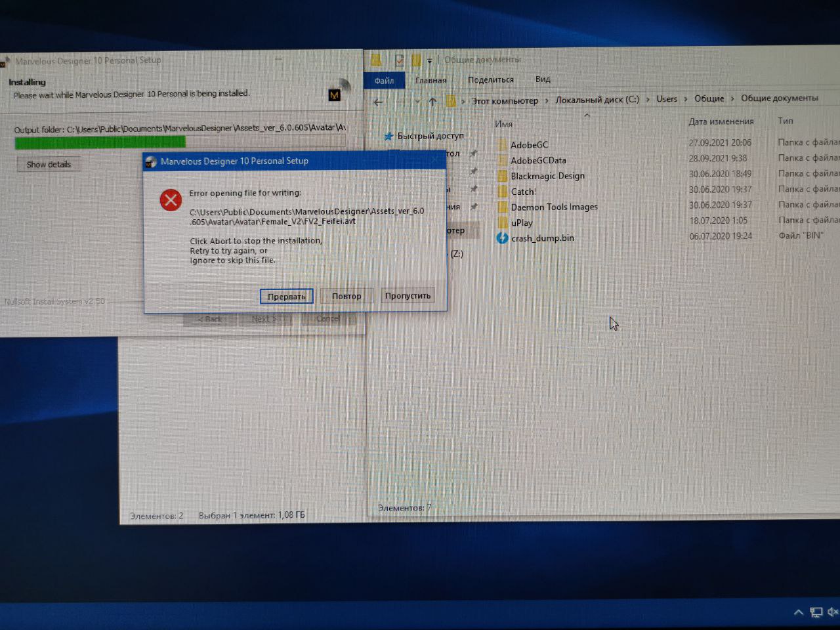Select the (Z:) drive in the navigation pane
The height and width of the screenshot is (630, 840).
point(456,253)
